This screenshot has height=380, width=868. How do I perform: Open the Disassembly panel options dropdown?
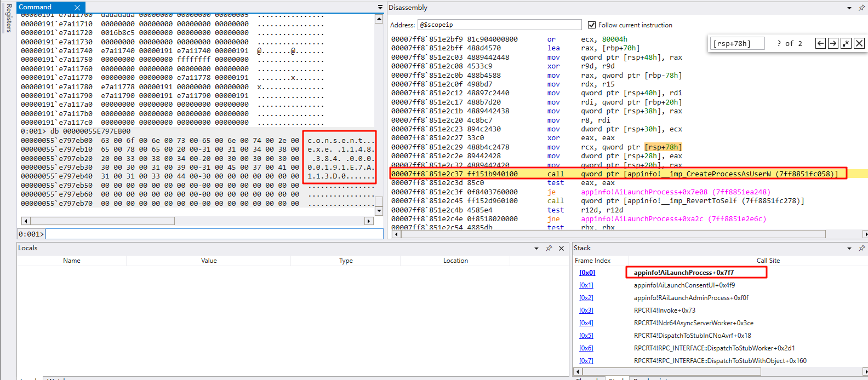tap(849, 8)
